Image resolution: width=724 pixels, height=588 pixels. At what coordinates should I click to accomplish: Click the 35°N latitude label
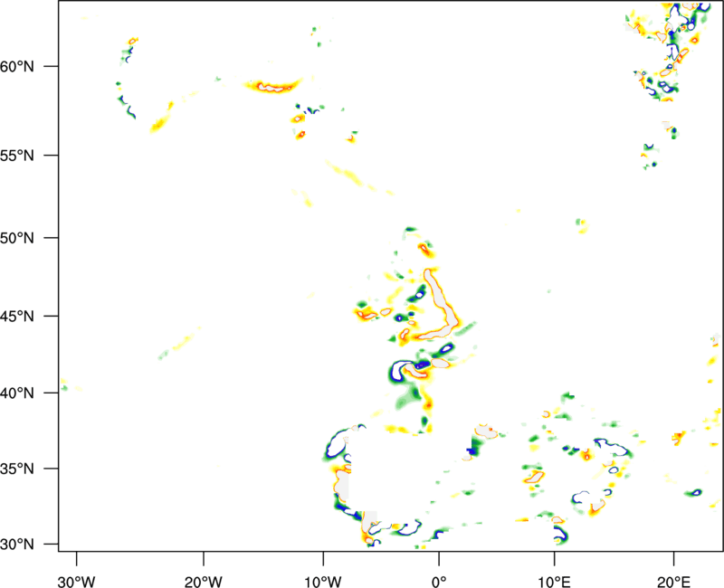point(17,469)
